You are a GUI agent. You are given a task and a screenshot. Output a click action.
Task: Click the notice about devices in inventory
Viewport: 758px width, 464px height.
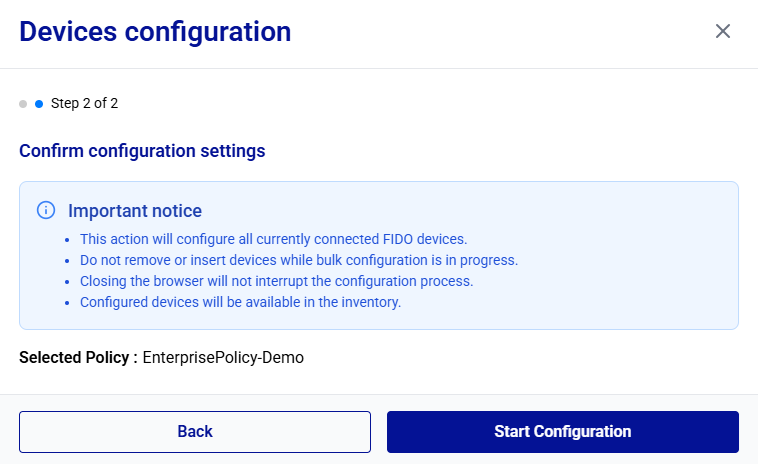pos(240,302)
